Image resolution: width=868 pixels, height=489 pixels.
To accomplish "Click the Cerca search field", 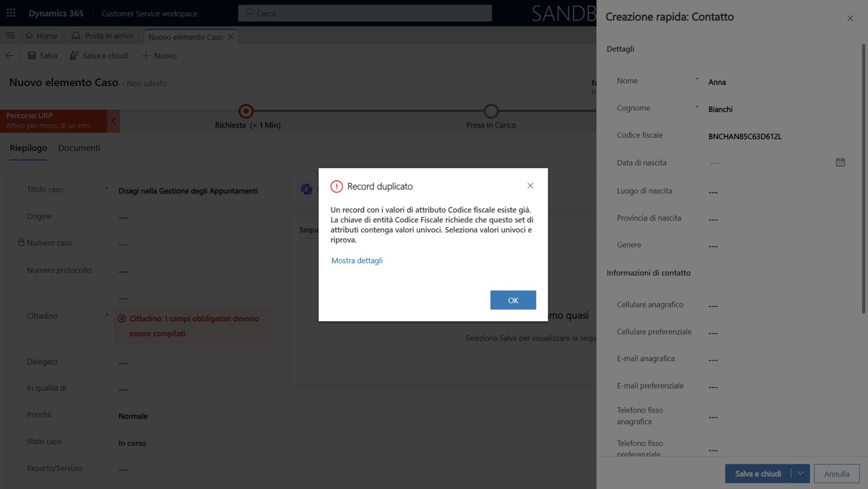I will (x=365, y=13).
